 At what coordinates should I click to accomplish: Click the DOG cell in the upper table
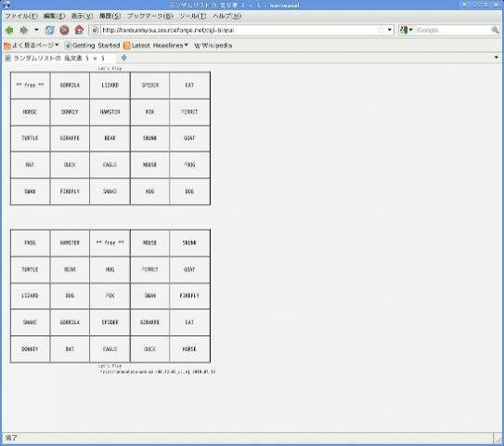(x=189, y=191)
